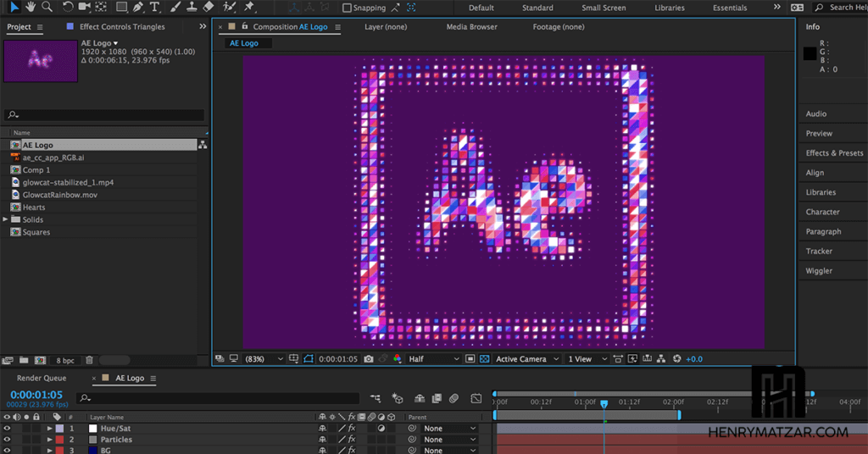Toggle effects fx switch on Particles layer
The image size is (868, 454).
point(352,439)
